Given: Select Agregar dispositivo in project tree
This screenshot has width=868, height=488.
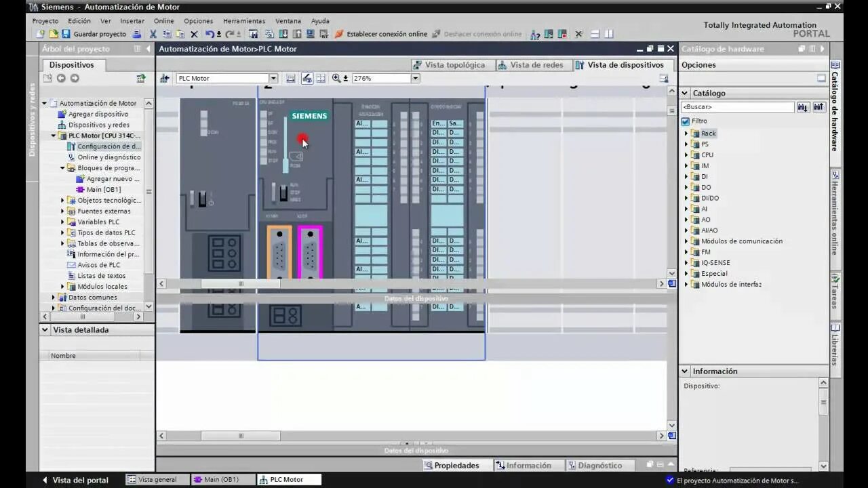Looking at the screenshot, I should pos(98,114).
